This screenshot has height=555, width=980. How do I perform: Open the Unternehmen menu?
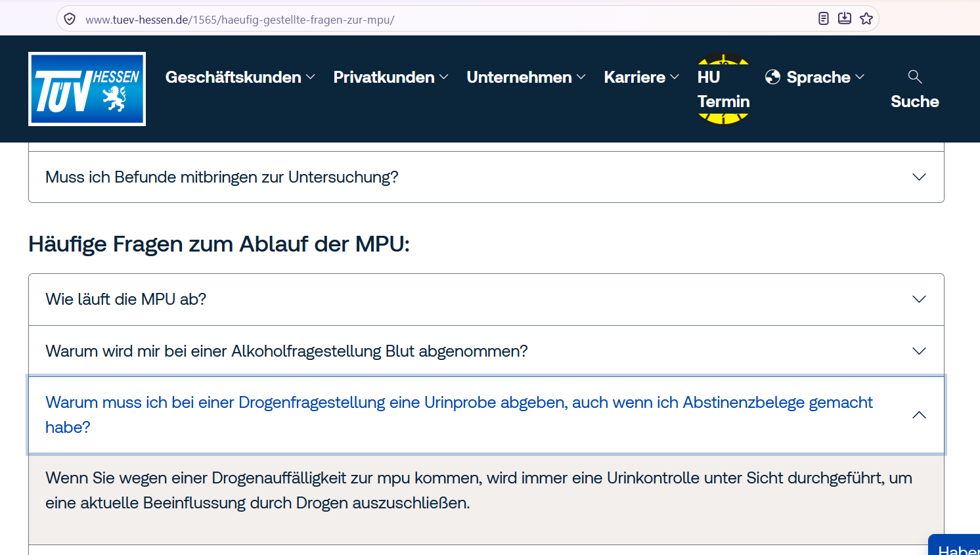coord(526,78)
